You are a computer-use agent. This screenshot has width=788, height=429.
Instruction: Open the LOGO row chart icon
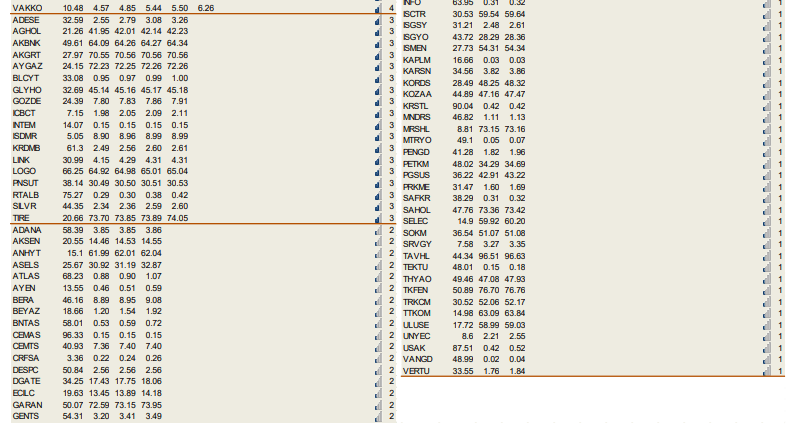[378, 172]
